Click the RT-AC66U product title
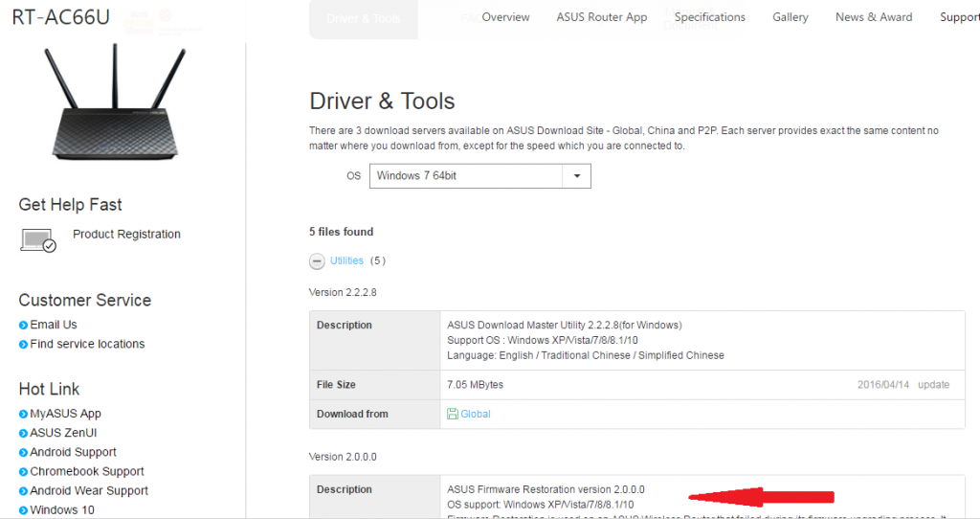This screenshot has height=519, width=980. pyautogui.click(x=60, y=17)
